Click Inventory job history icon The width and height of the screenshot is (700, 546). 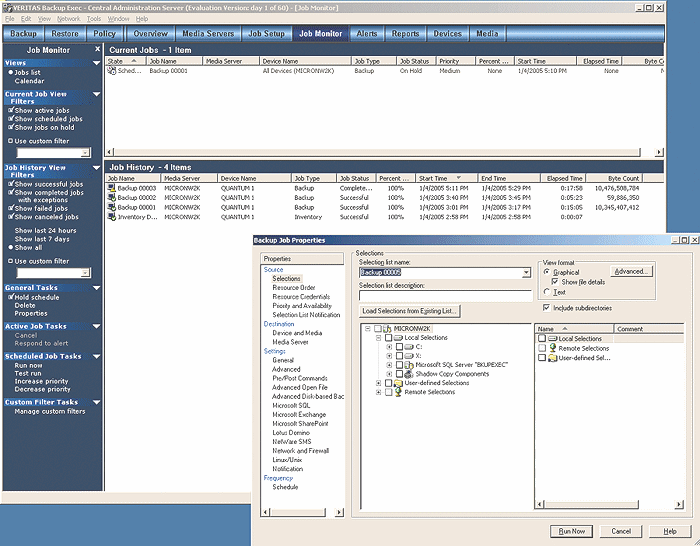coord(112,217)
